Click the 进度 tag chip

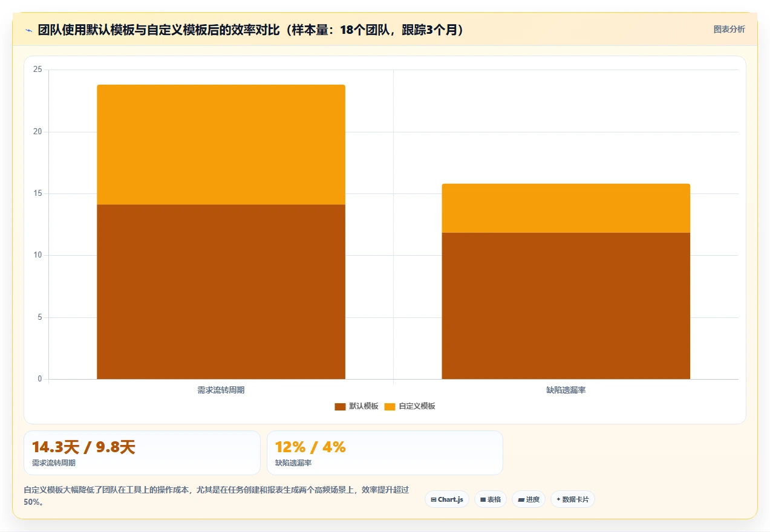[529, 499]
